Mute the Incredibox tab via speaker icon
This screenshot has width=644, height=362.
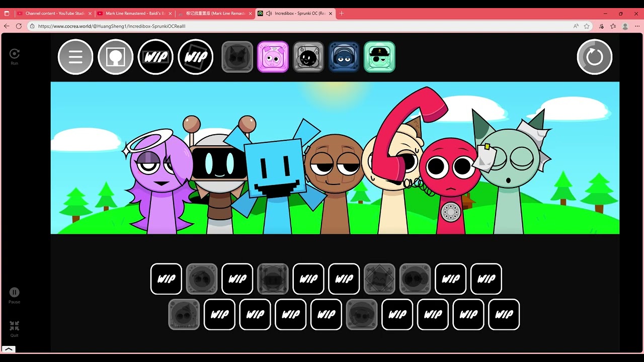(x=269, y=14)
